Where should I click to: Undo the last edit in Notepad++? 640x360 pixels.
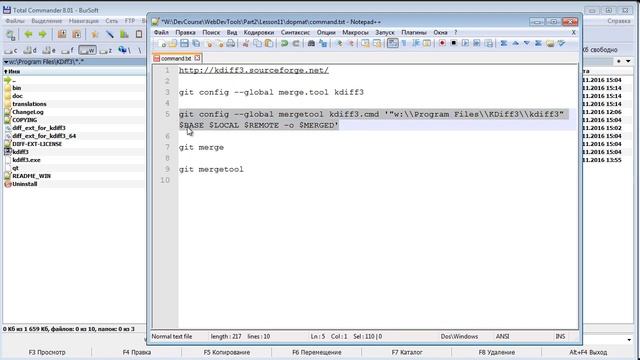(x=284, y=43)
